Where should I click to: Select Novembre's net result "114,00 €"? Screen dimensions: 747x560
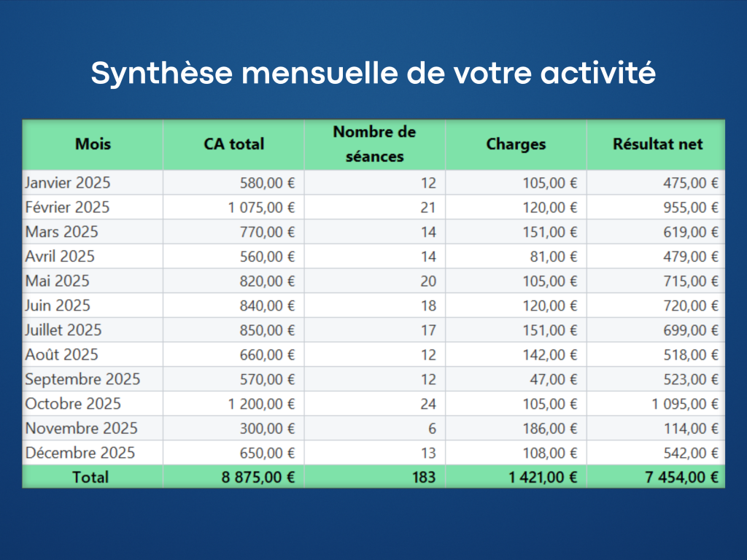point(692,429)
